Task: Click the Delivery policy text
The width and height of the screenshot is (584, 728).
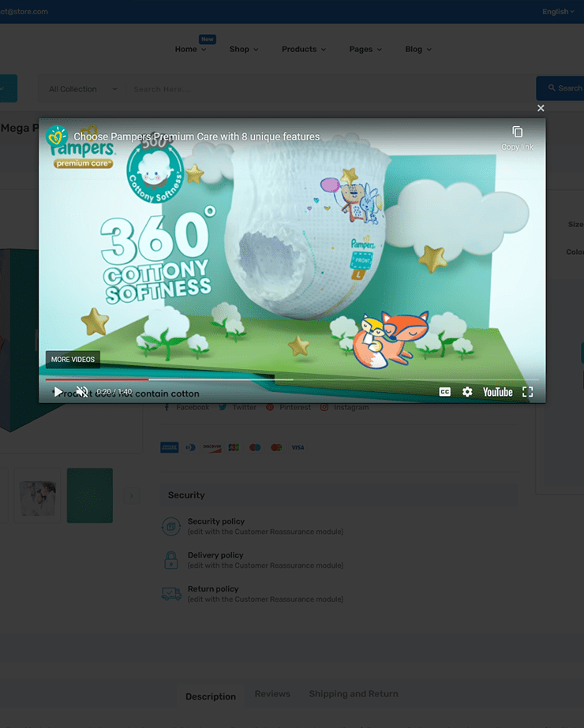Action: pos(215,555)
